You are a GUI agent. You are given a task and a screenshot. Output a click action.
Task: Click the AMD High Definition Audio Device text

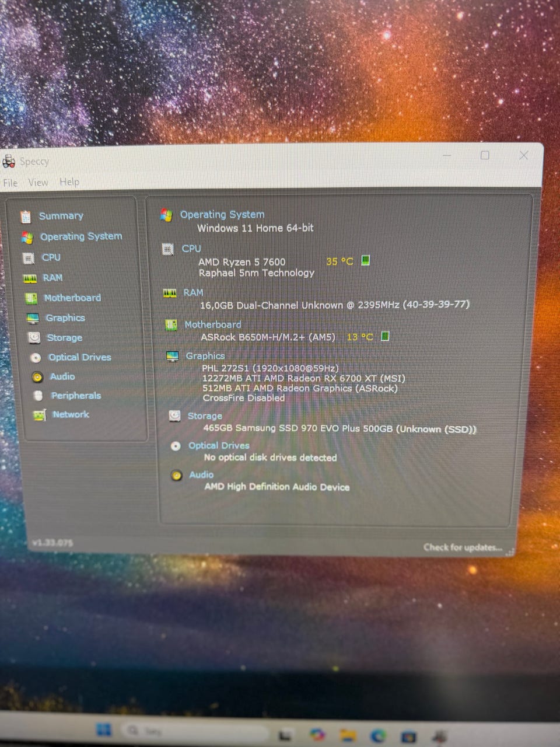coord(277,487)
